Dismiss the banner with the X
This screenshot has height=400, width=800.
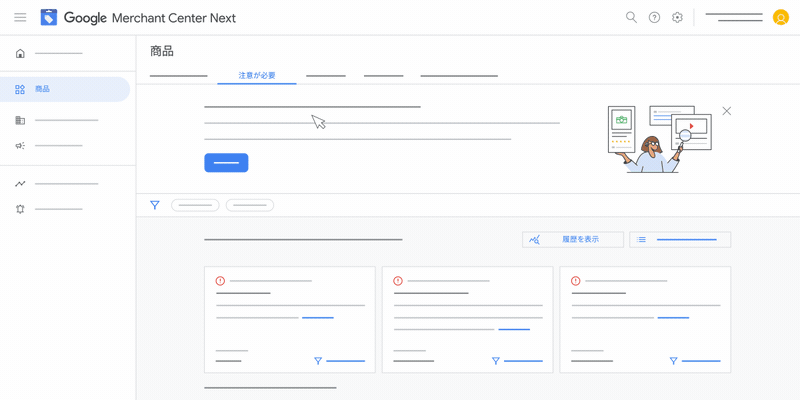coord(727,111)
